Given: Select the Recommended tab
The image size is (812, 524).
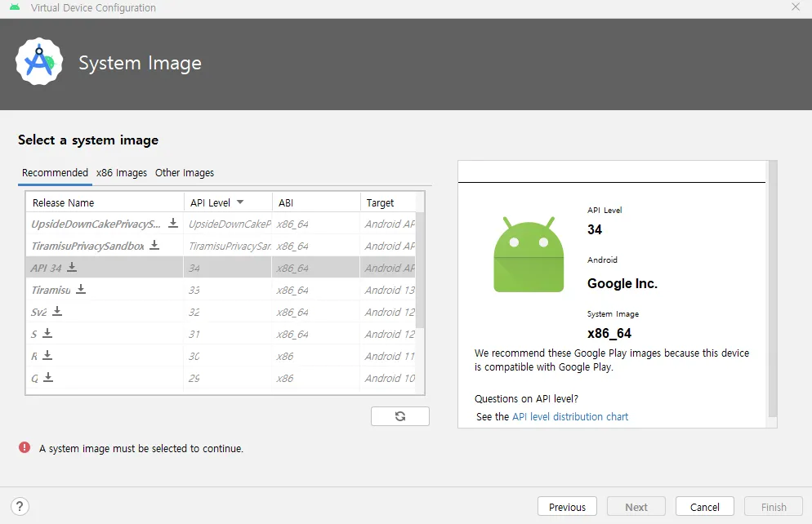Looking at the screenshot, I should (55, 173).
